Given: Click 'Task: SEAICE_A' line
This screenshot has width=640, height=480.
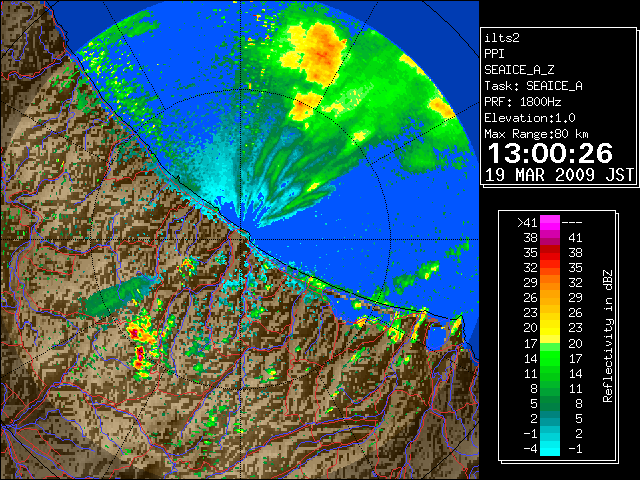Looking at the screenshot, I should 533,86.
